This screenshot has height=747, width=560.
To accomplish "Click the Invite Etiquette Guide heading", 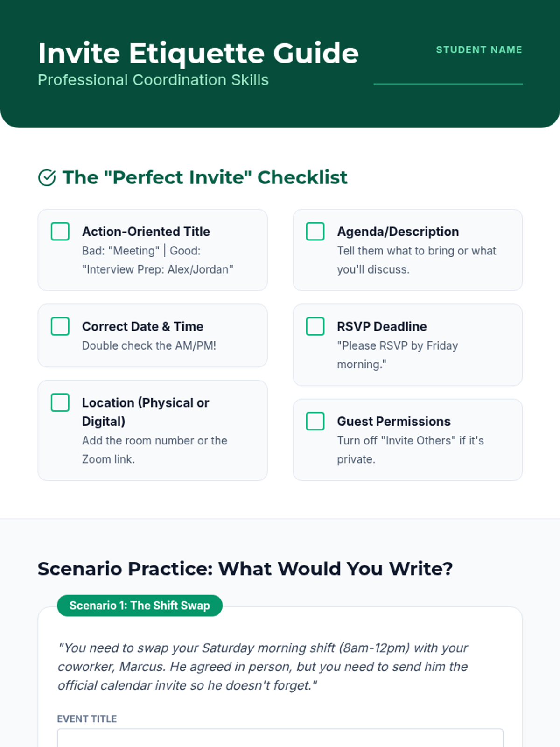I will [x=198, y=53].
